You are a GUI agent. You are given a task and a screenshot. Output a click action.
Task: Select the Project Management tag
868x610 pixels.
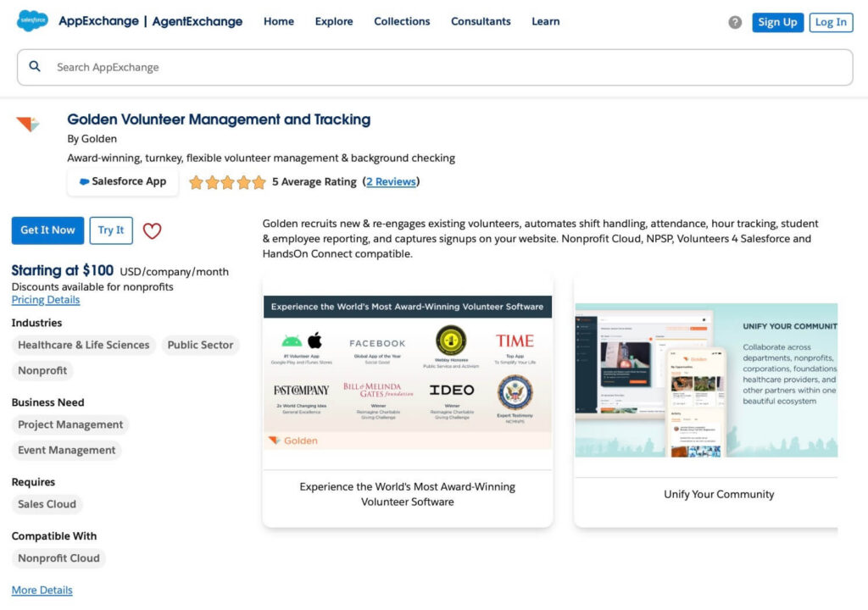click(x=70, y=424)
